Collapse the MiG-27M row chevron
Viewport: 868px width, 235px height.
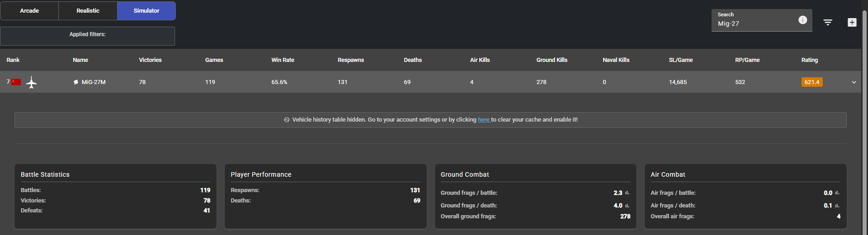coord(854,82)
